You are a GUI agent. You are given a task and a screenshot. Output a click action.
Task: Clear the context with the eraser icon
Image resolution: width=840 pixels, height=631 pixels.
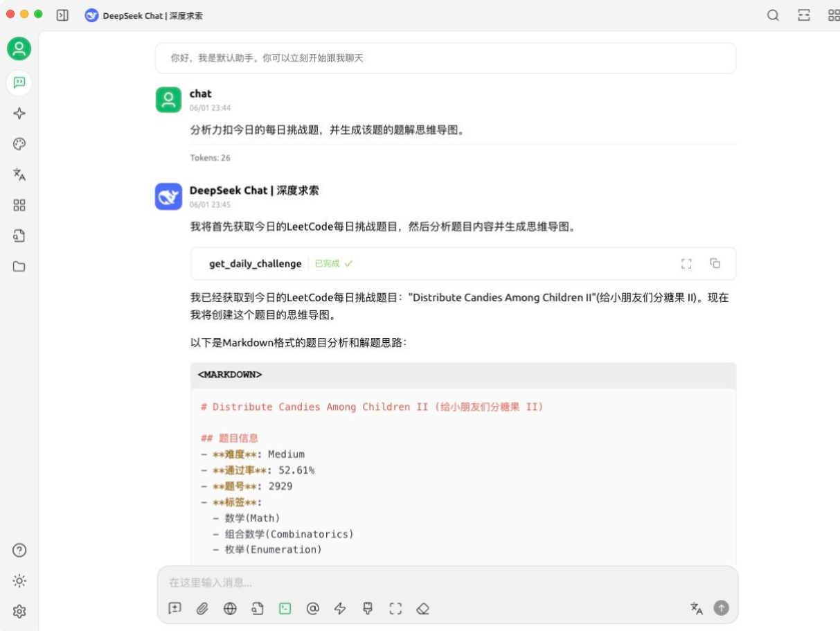[423, 608]
